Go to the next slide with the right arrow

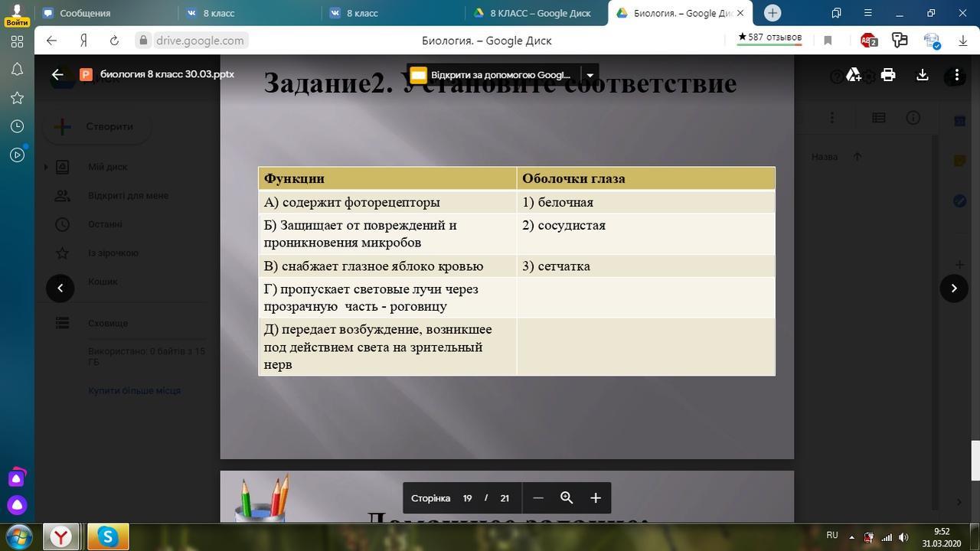click(954, 288)
